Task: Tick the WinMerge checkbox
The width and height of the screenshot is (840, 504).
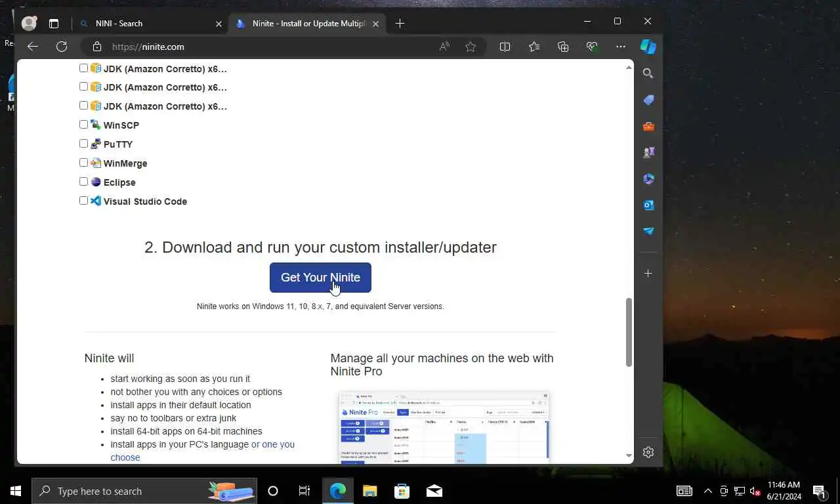Action: [x=83, y=163]
